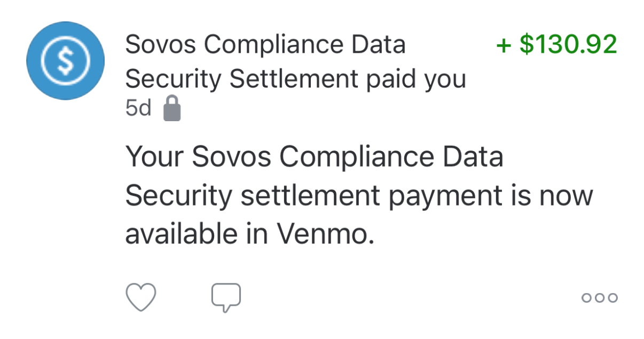Click the "Security Settlement paid you" header line

pyautogui.click(x=295, y=80)
